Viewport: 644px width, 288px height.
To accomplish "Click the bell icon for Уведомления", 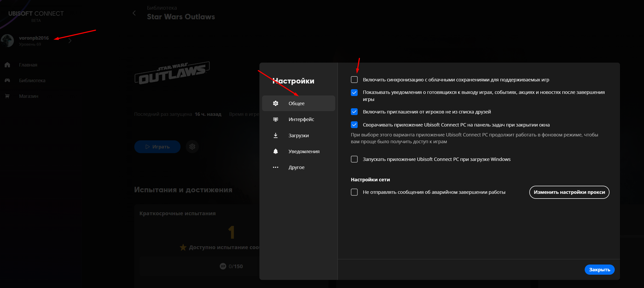I will (x=275, y=151).
